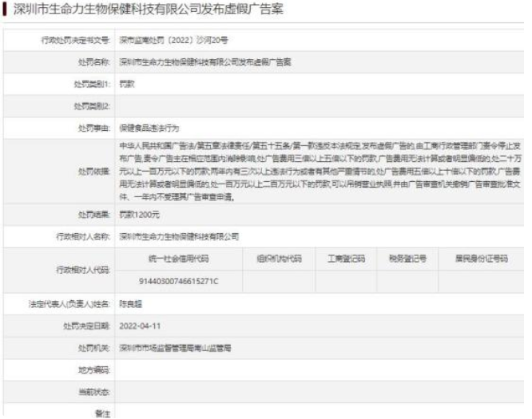Select the label 行政相对人代码
The width and height of the screenshot is (532, 419).
pyautogui.click(x=83, y=271)
